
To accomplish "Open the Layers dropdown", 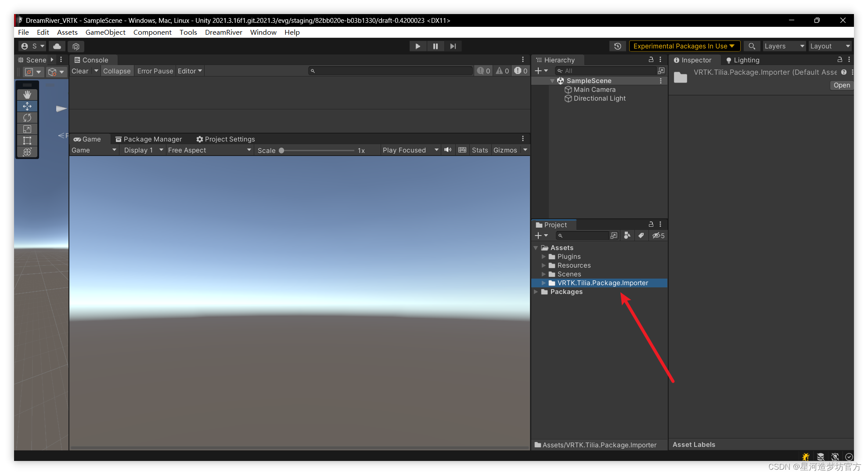I will (784, 46).
